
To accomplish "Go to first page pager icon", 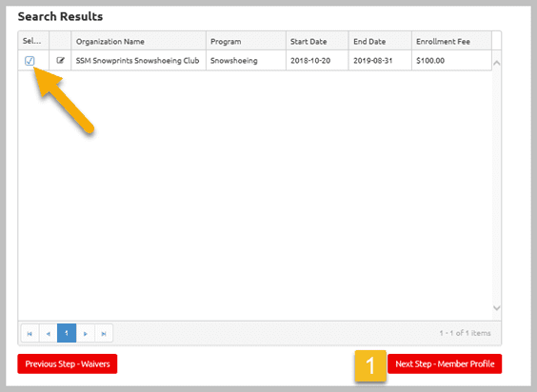I will [x=30, y=333].
